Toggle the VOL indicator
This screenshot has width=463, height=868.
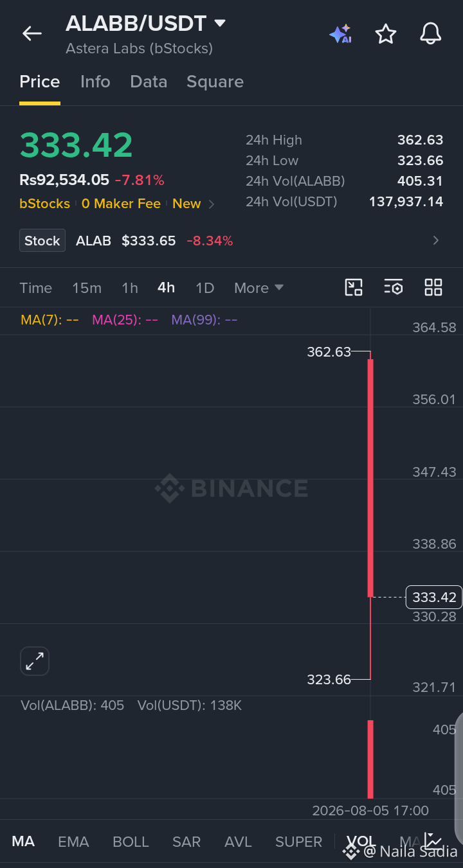(361, 842)
